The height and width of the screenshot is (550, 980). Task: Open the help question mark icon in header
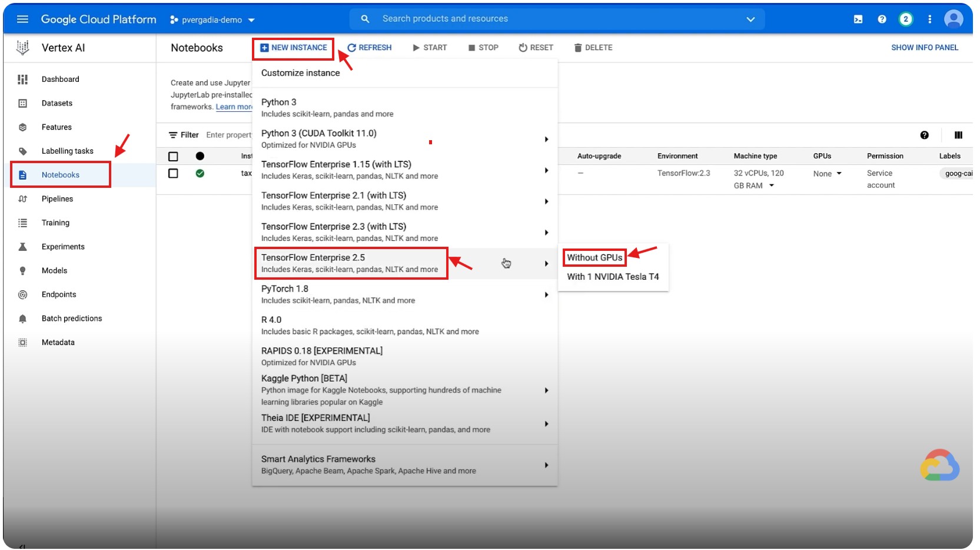click(x=882, y=19)
